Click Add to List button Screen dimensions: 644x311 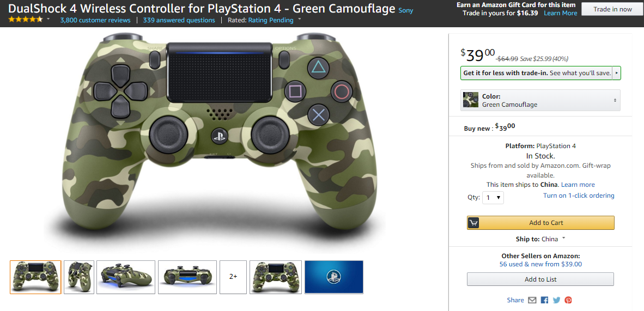click(x=540, y=279)
